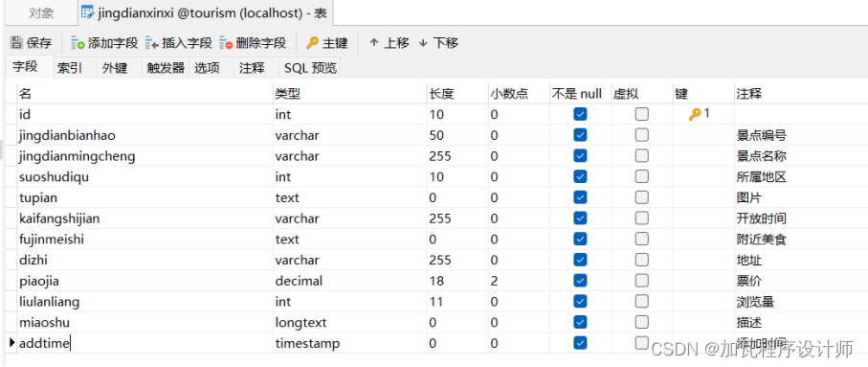Click length value 18 for piaojia
Image resolution: width=868 pixels, height=367 pixels.
tap(436, 281)
